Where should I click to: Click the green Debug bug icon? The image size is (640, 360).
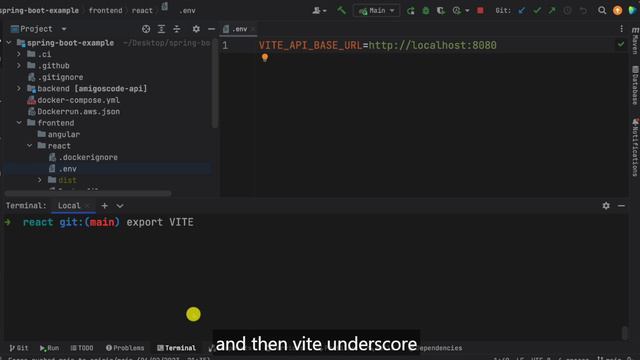[x=426, y=11]
